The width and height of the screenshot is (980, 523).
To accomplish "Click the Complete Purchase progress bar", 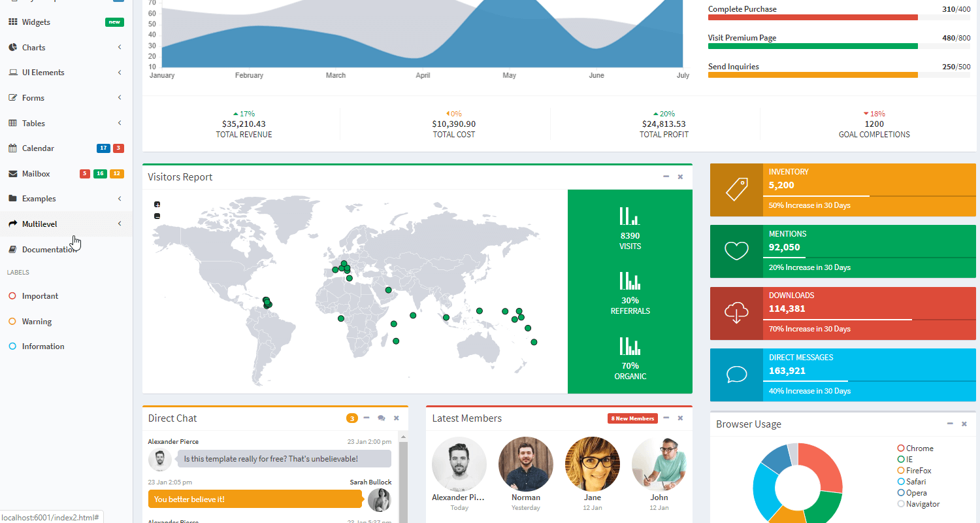I will (x=840, y=18).
